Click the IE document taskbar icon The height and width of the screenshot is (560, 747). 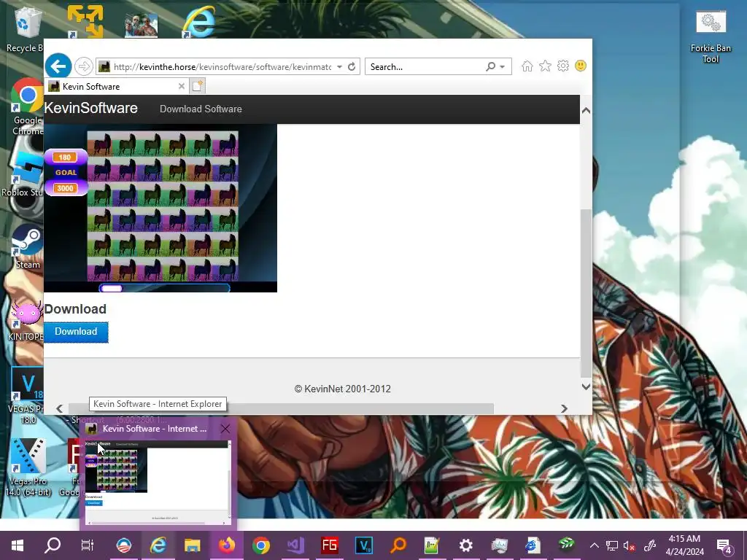click(533, 545)
